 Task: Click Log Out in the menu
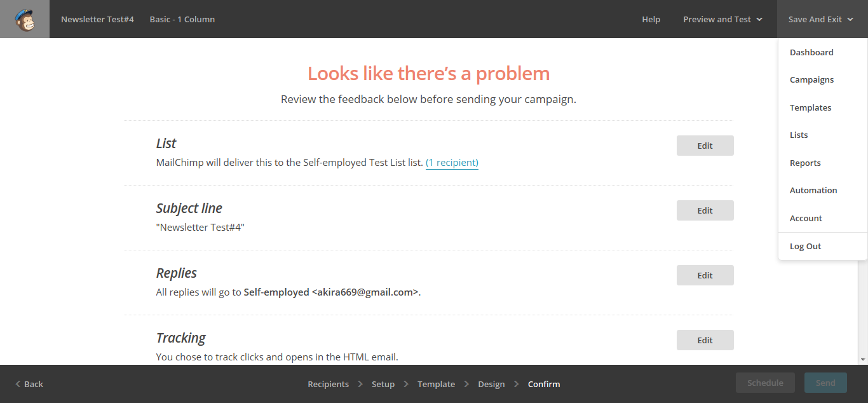(805, 247)
